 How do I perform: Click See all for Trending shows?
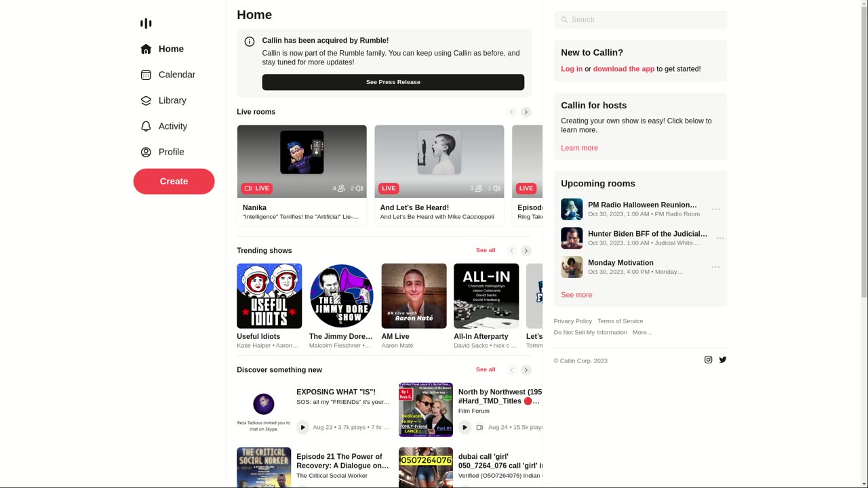[486, 250]
